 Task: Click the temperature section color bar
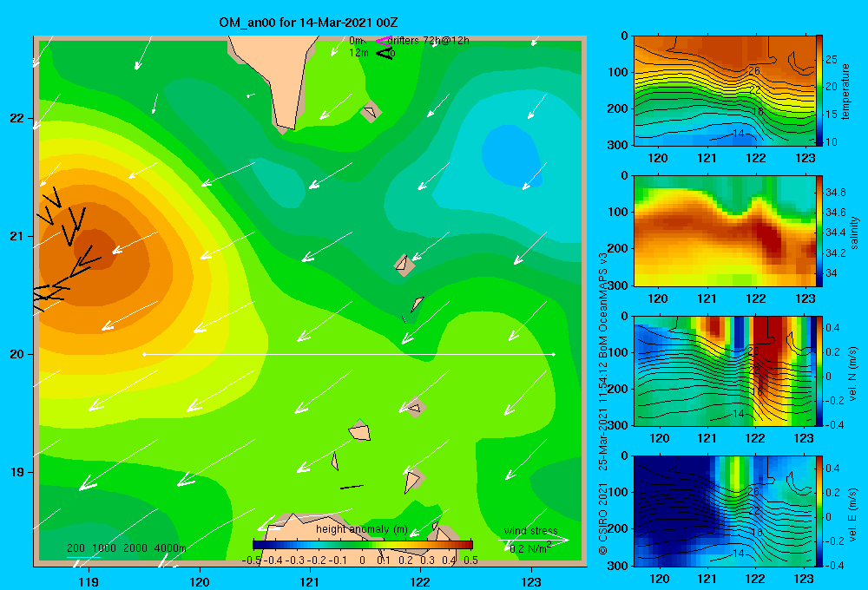[819, 90]
